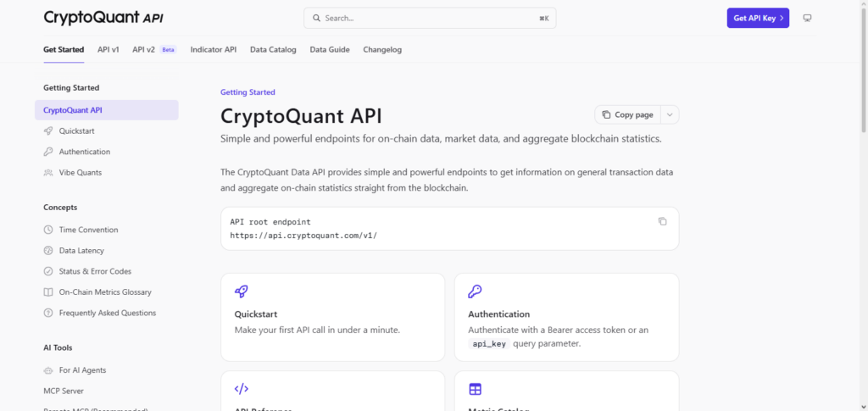Click the Copy page button

628,114
